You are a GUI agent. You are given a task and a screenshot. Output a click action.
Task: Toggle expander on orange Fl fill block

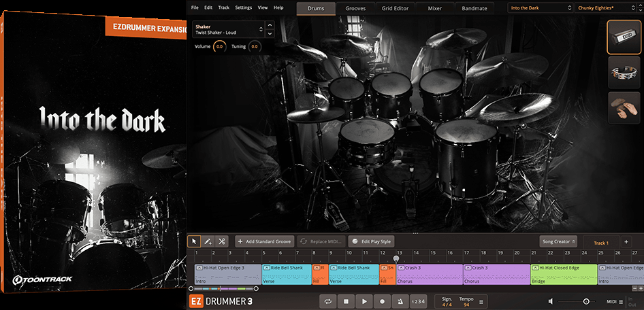click(317, 268)
